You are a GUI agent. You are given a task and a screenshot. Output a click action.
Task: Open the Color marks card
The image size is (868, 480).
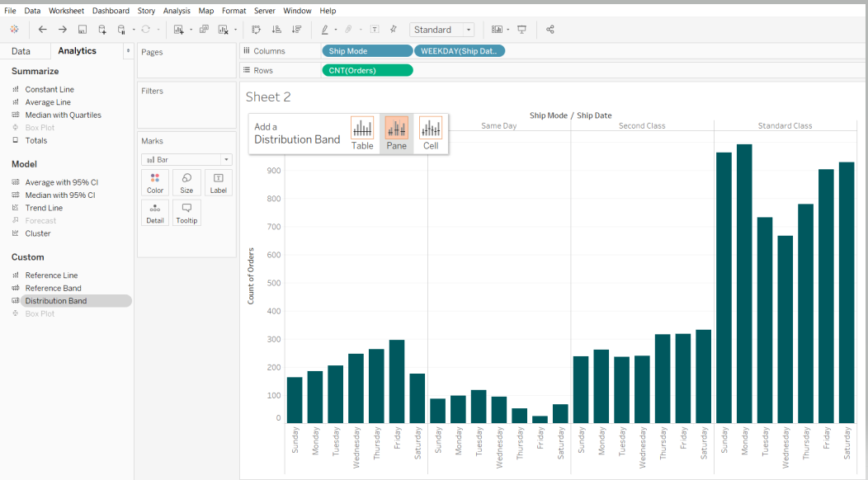(155, 183)
